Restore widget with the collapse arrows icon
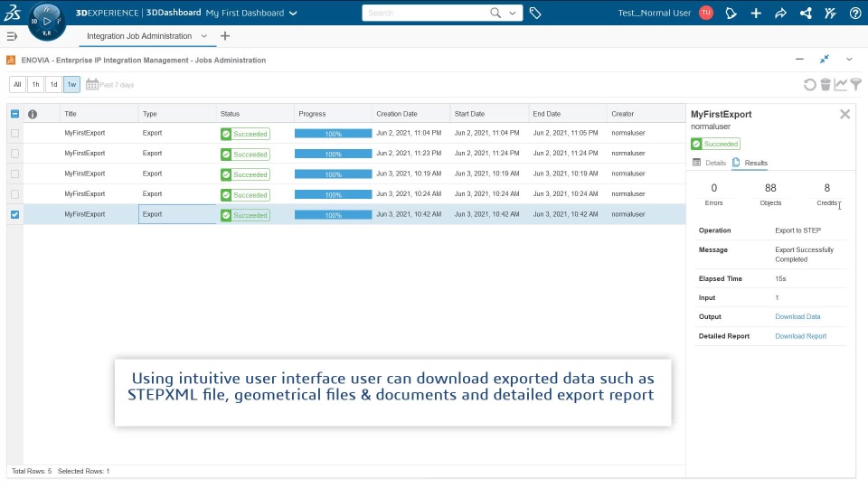Viewport: 868px width, 488px height. (825, 60)
